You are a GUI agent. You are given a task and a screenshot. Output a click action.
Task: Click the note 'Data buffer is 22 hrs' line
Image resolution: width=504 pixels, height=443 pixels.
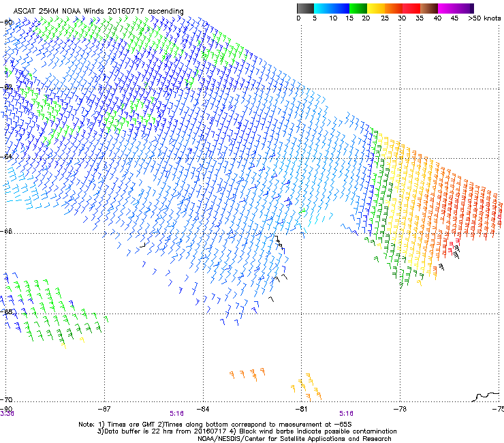click(x=247, y=431)
